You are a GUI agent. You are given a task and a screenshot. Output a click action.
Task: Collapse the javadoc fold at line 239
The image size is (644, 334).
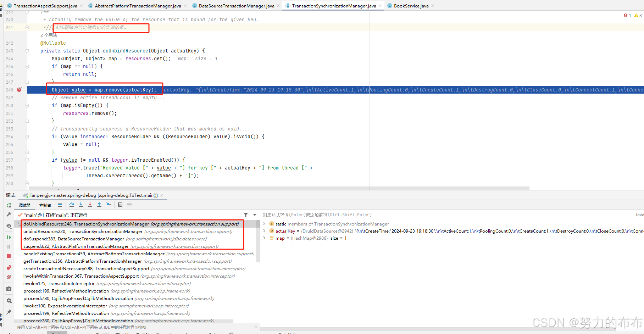tap(27, 12)
